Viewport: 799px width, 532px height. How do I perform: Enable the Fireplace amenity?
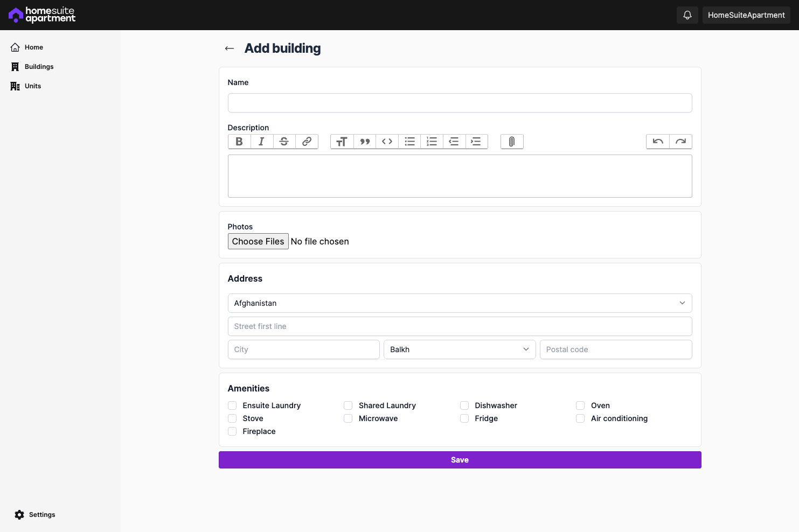pos(232,431)
